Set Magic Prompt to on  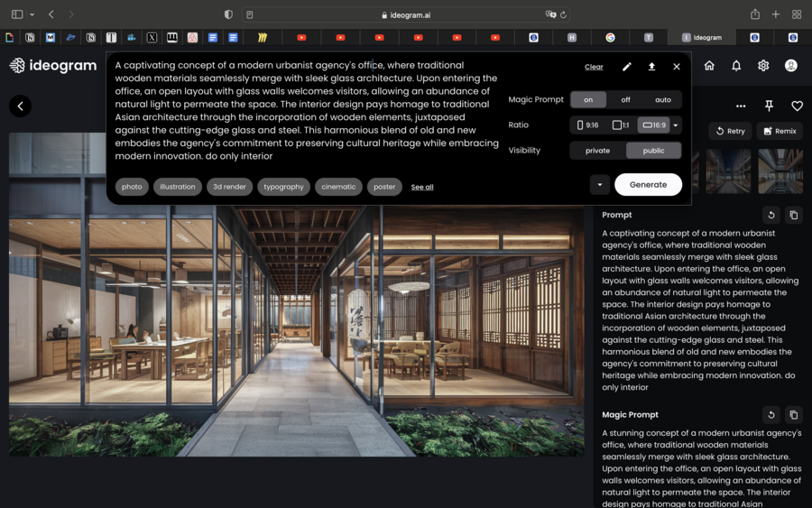pos(588,99)
